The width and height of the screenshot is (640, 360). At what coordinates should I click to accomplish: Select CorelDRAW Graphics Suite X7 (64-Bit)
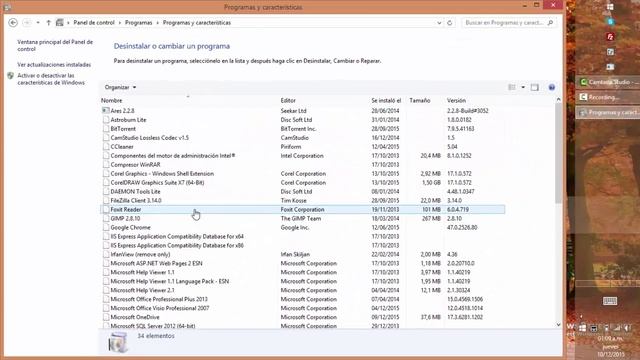(302, 182)
